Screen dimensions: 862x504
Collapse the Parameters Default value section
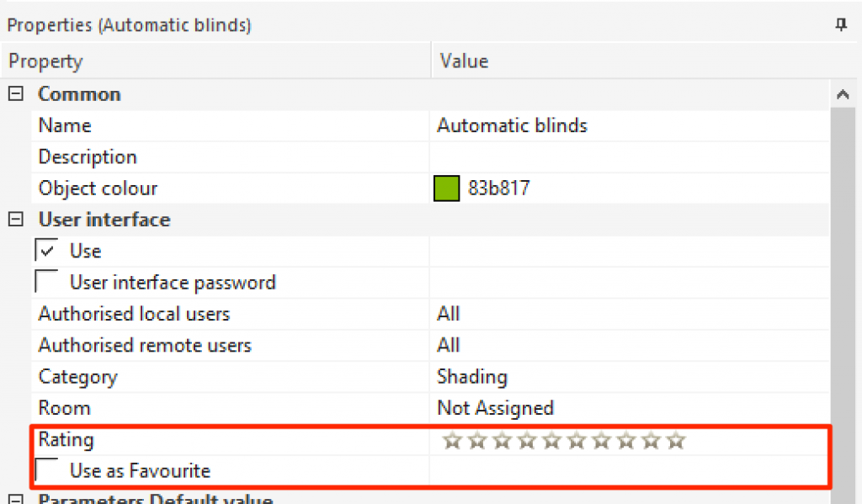(15, 500)
